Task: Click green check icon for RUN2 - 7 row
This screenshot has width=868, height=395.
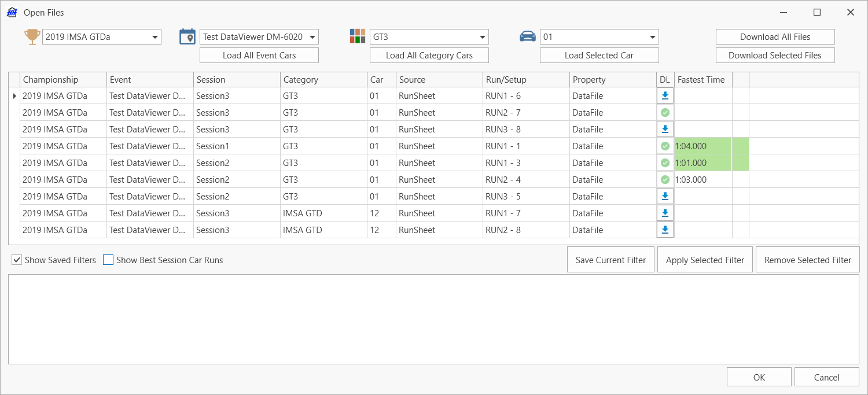Action: tap(665, 112)
